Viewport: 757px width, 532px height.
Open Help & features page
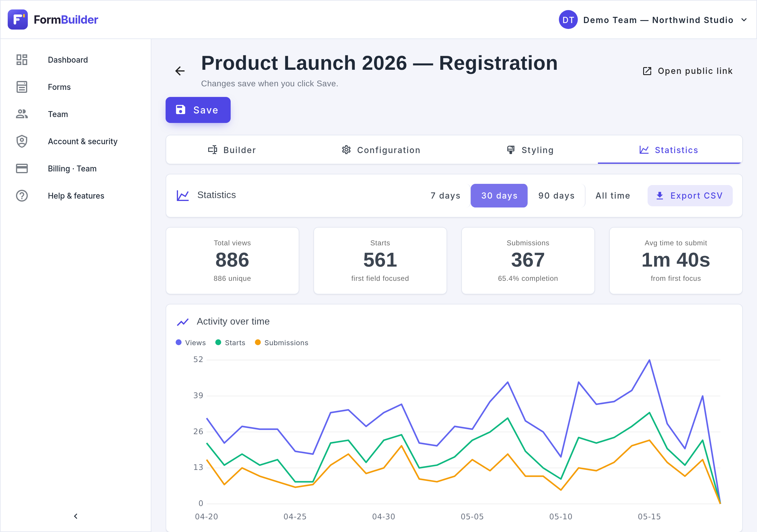pos(76,196)
